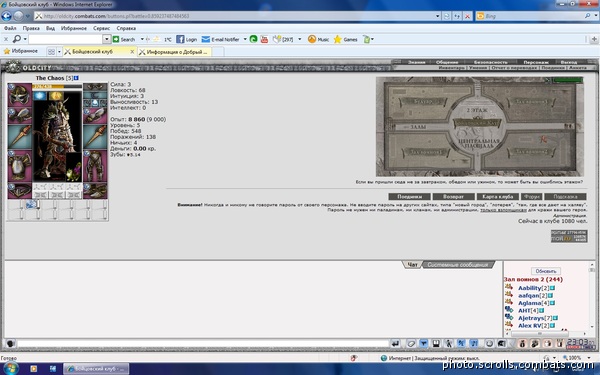Stop loading with the red X icon
The height and width of the screenshot is (375, 600).
point(468,16)
